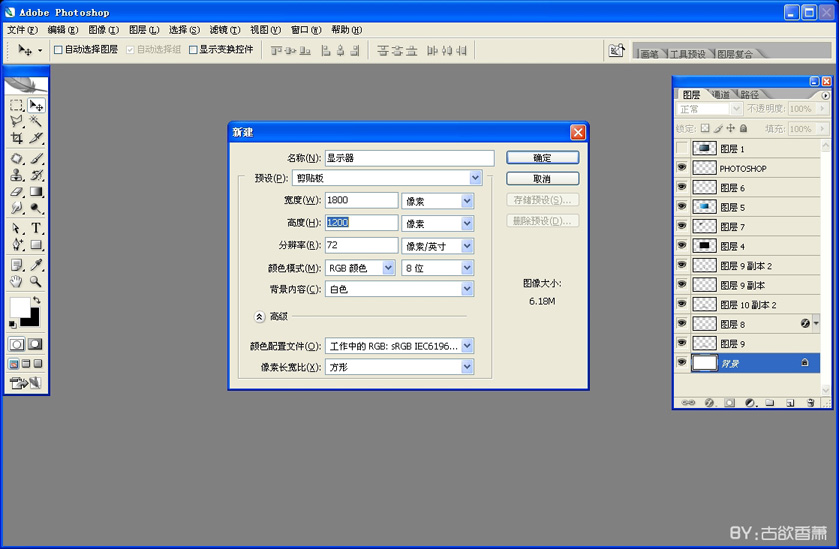This screenshot has width=839, height=549.
Task: Select the Pen tool
Action: 17,245
